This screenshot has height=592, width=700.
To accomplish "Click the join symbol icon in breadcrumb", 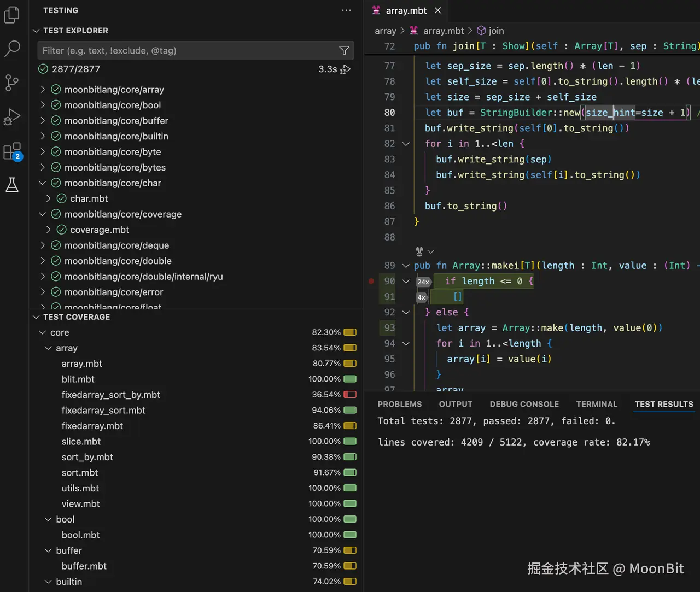I will (481, 31).
